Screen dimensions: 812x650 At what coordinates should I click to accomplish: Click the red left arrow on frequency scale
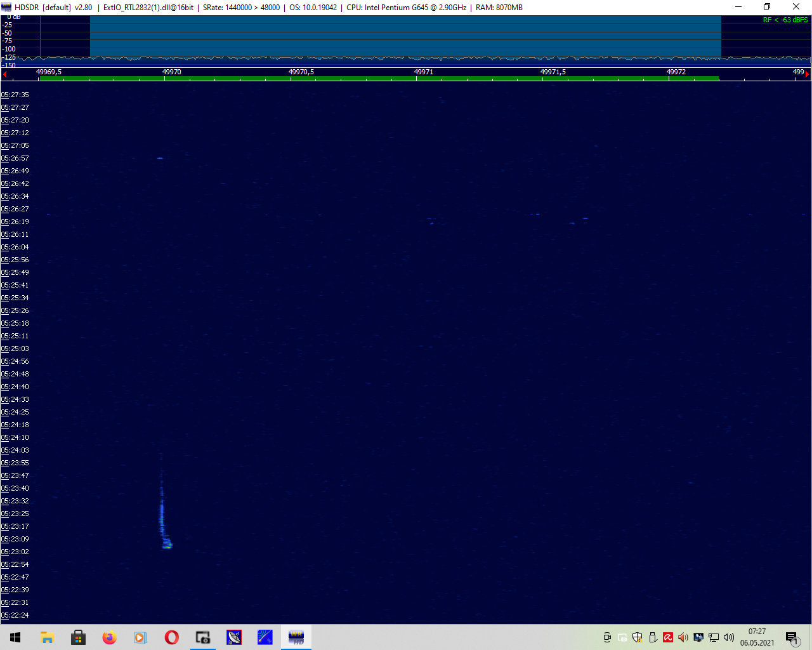click(x=4, y=74)
